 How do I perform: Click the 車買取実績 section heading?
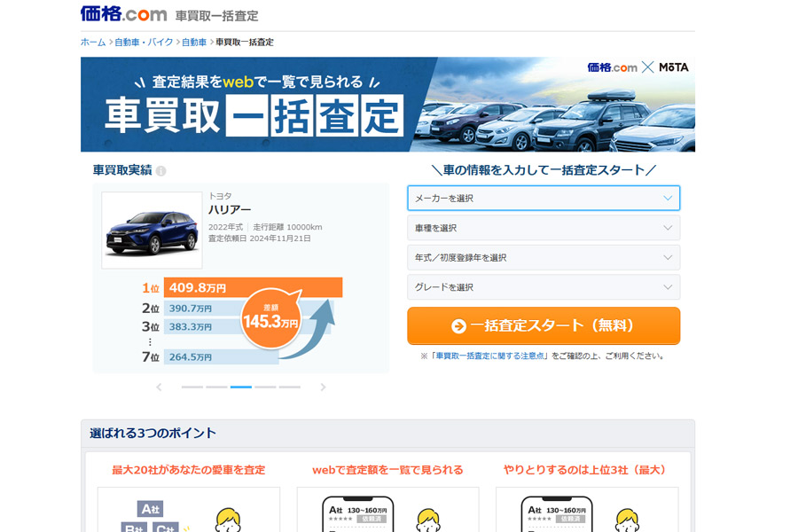tap(122, 170)
